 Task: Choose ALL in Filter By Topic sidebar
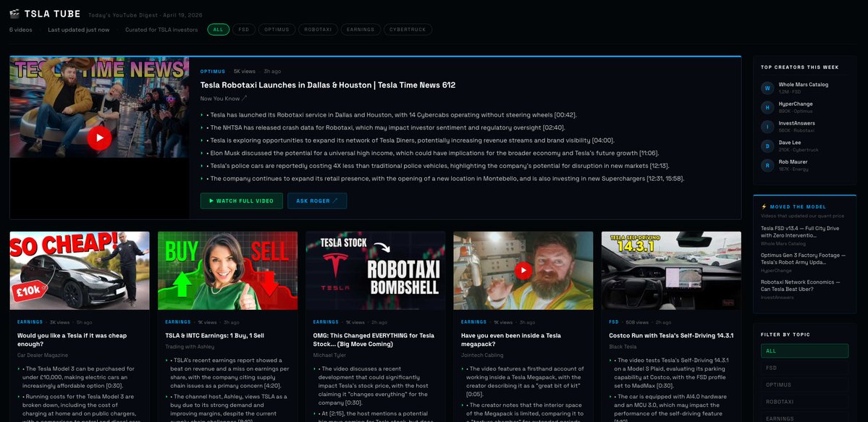(x=804, y=350)
